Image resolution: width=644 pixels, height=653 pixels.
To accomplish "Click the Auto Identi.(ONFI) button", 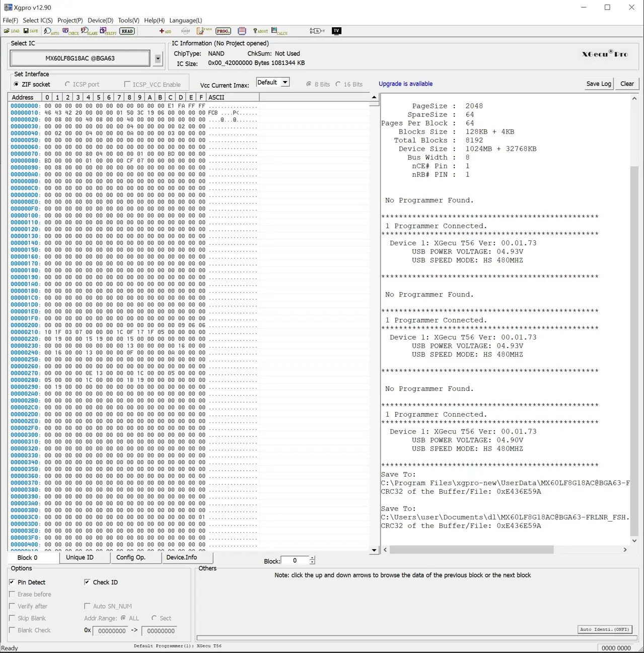I will [x=605, y=629].
